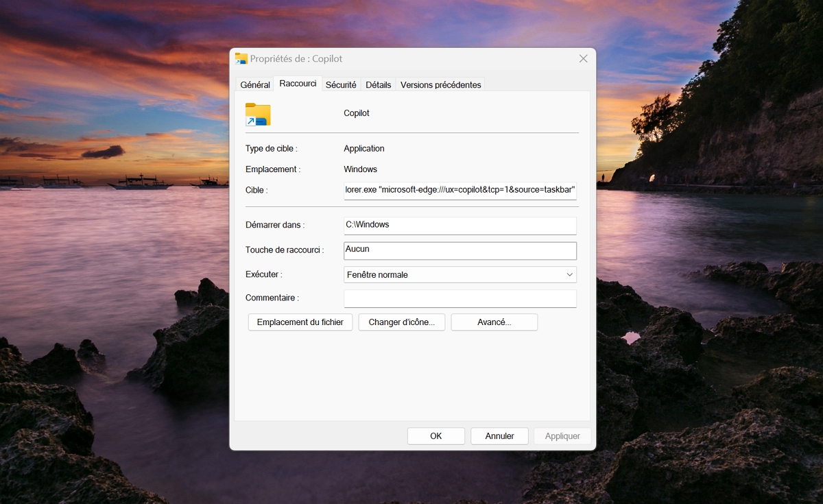This screenshot has width=823, height=504.
Task: Click the Copilot name text
Action: pos(357,113)
